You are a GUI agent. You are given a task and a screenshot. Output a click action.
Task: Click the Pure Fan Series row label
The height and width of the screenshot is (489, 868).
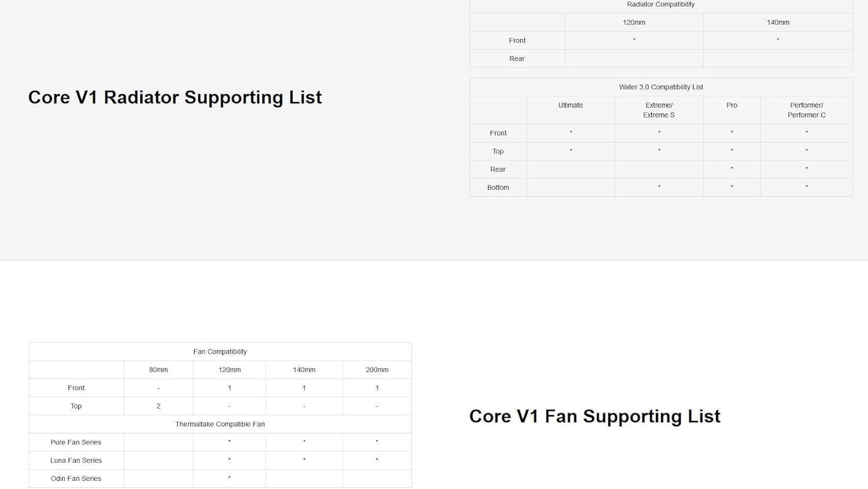click(76, 442)
